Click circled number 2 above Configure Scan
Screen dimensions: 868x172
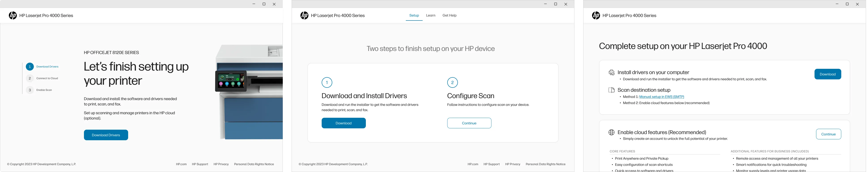452,82
